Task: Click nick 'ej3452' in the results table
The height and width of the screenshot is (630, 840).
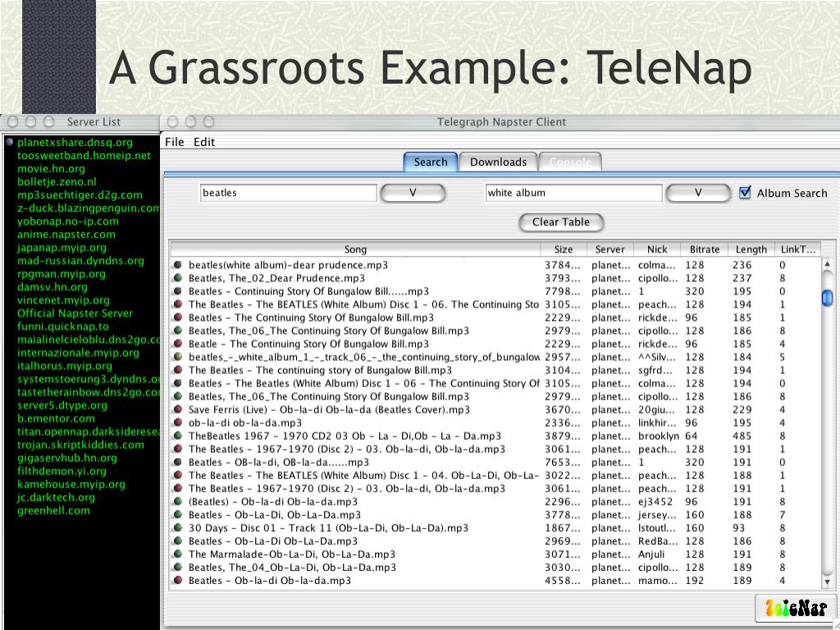Action: [655, 501]
